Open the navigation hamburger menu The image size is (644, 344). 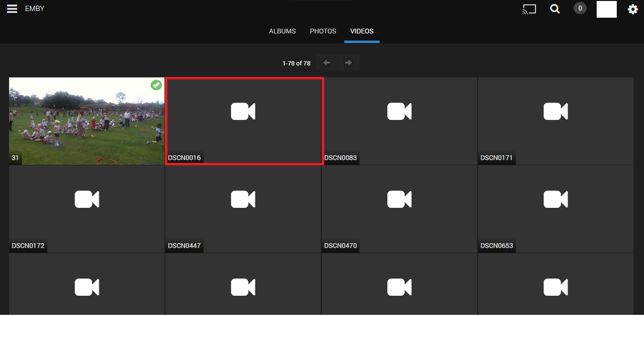12,8
